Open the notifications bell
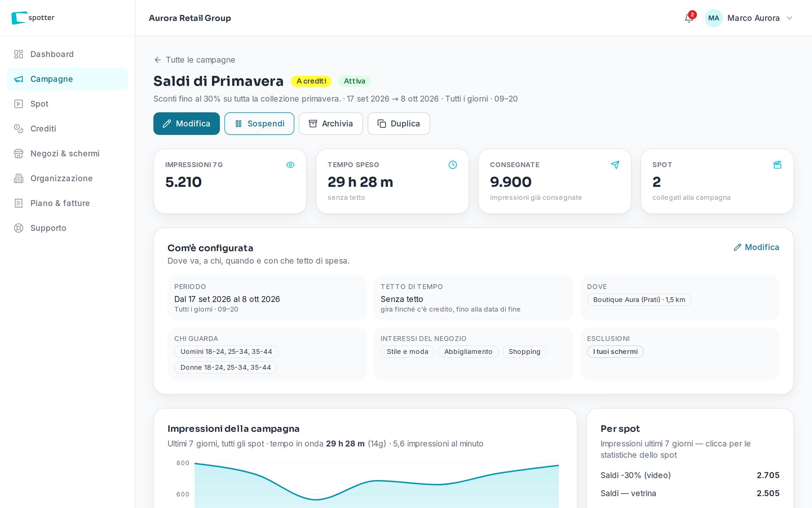 point(689,18)
